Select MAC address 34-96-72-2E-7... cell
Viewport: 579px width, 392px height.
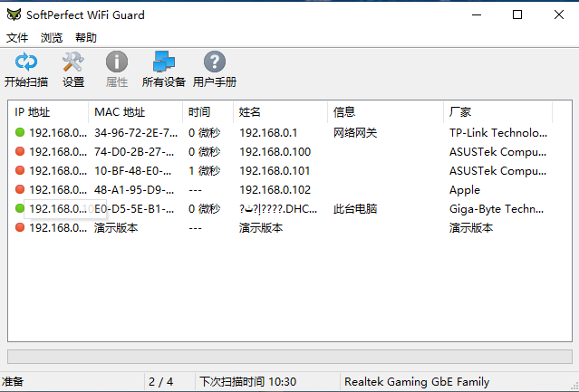pyautogui.click(x=136, y=133)
